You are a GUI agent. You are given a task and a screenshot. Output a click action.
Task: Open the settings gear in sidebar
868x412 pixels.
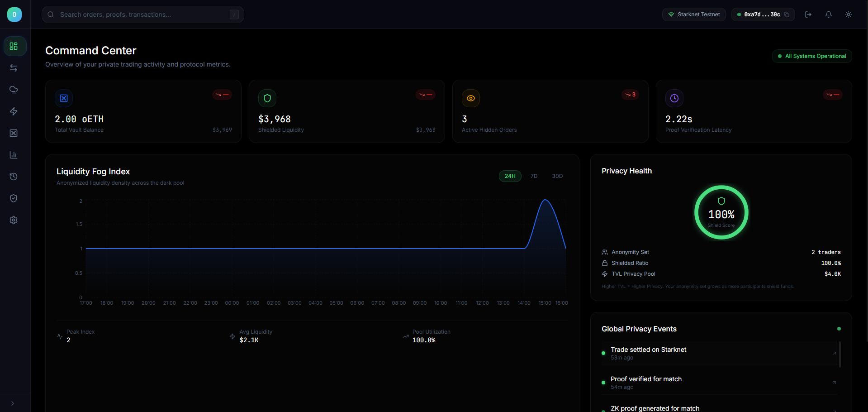(14, 220)
